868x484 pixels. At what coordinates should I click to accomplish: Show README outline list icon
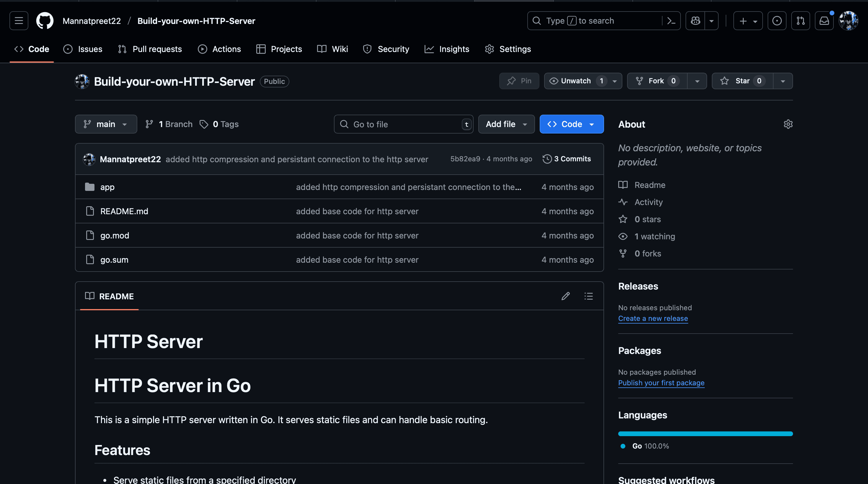(589, 296)
